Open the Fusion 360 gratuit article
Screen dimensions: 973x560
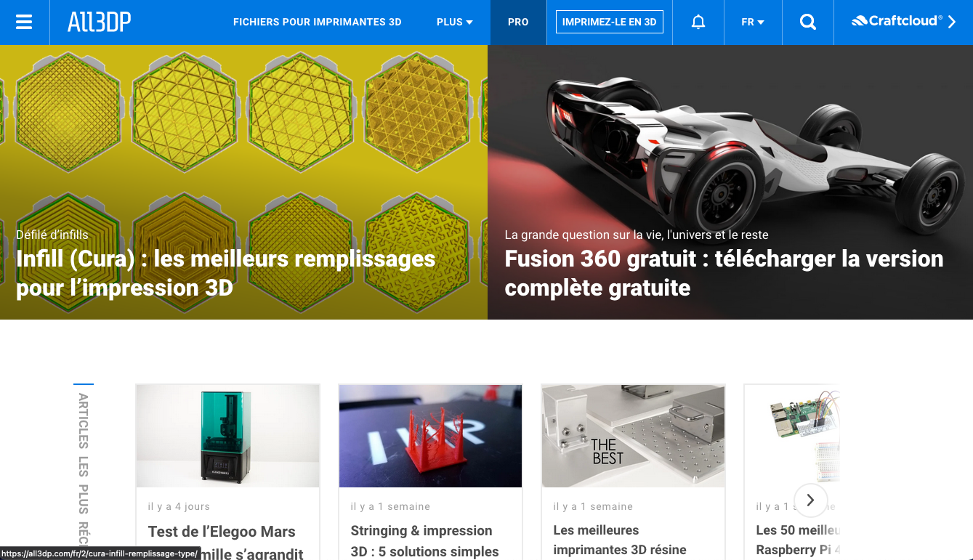[x=724, y=273]
